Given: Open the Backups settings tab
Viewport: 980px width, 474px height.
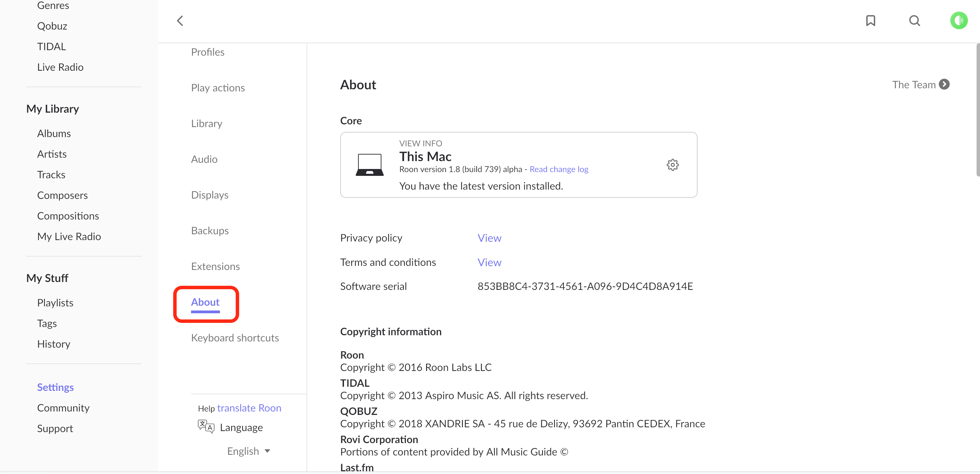Looking at the screenshot, I should 210,230.
